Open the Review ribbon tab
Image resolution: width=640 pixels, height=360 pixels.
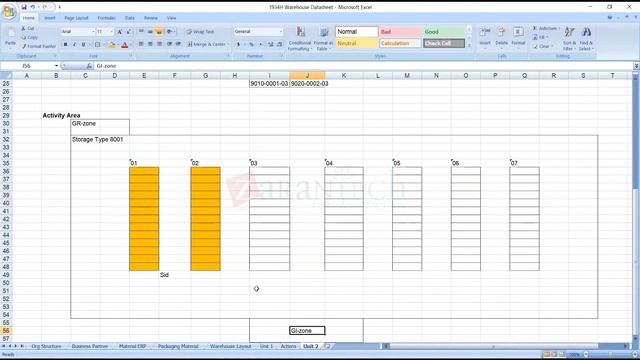point(151,18)
